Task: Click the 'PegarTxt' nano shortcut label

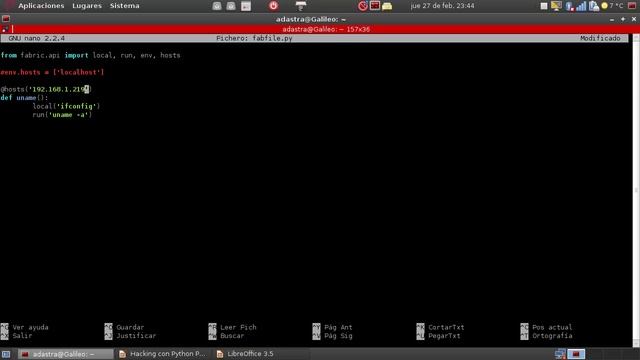Action: 444,336
